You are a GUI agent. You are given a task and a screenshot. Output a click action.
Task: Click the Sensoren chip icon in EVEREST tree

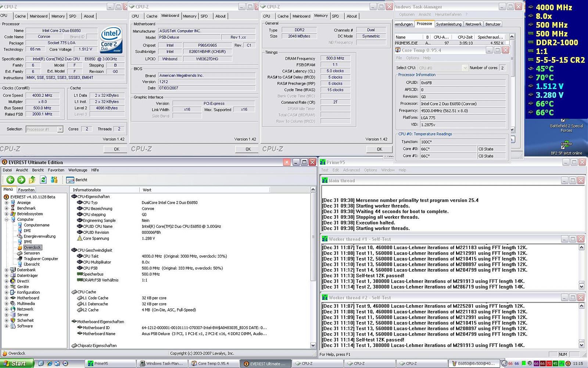(20, 253)
